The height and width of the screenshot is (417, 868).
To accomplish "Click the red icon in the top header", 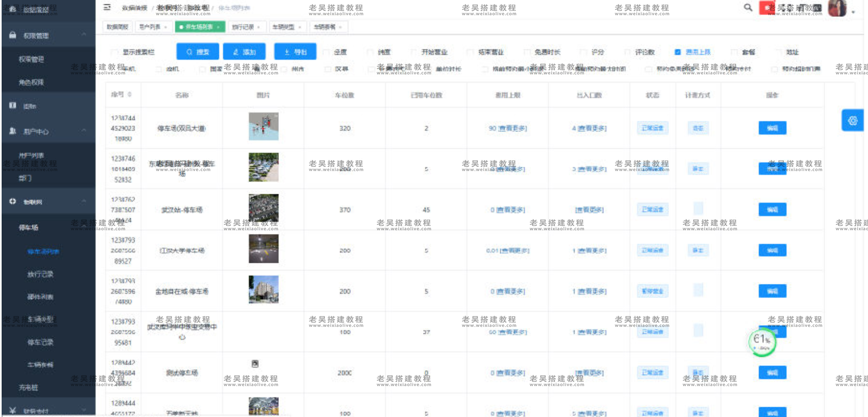I will [767, 8].
